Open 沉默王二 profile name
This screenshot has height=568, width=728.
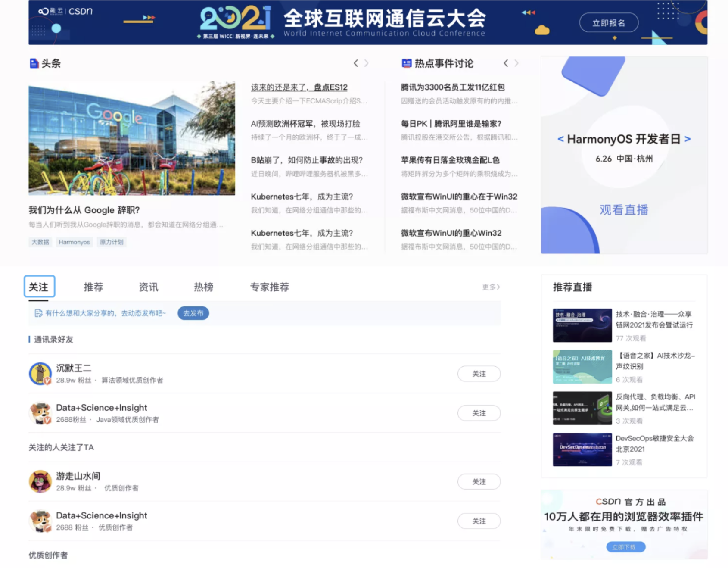[x=74, y=368]
